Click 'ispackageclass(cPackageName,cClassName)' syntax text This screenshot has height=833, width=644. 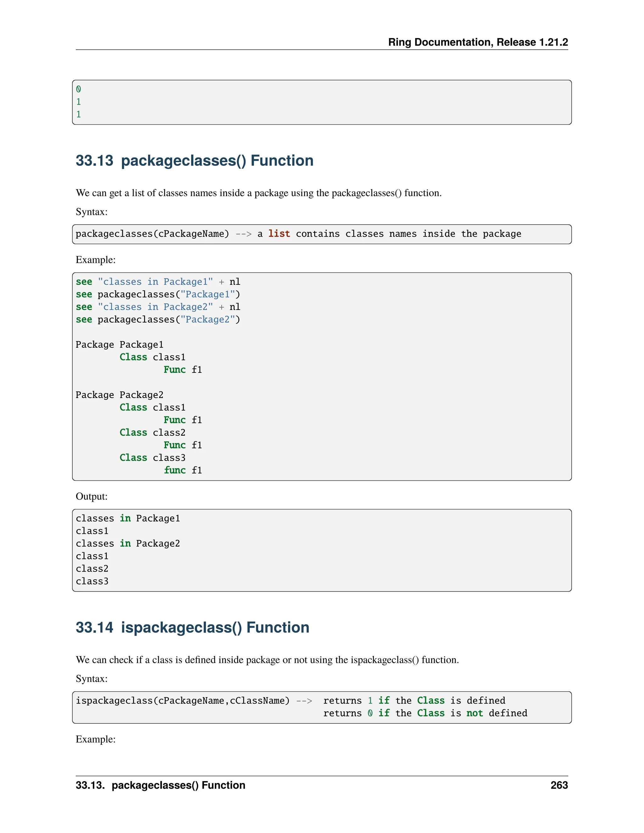[x=182, y=701]
